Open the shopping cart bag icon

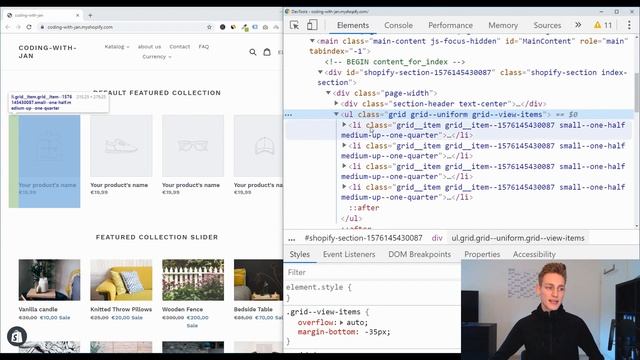(267, 52)
